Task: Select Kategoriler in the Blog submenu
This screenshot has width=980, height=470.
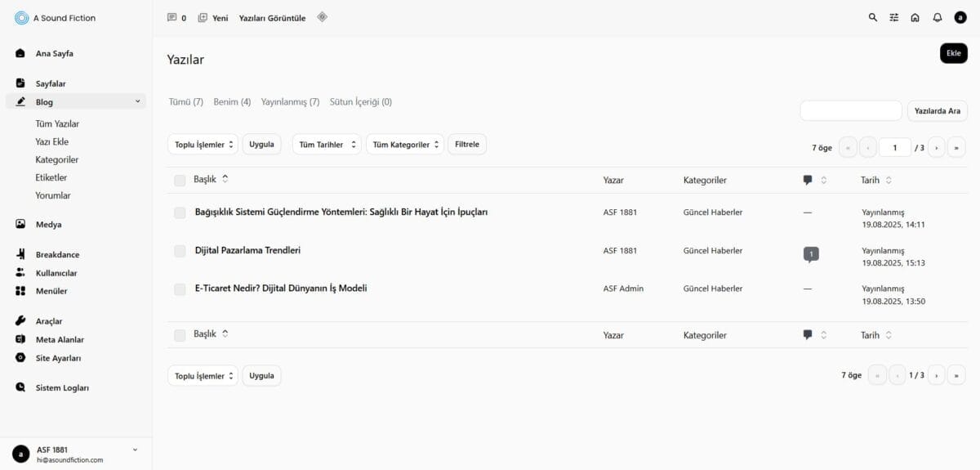Action: tap(57, 159)
